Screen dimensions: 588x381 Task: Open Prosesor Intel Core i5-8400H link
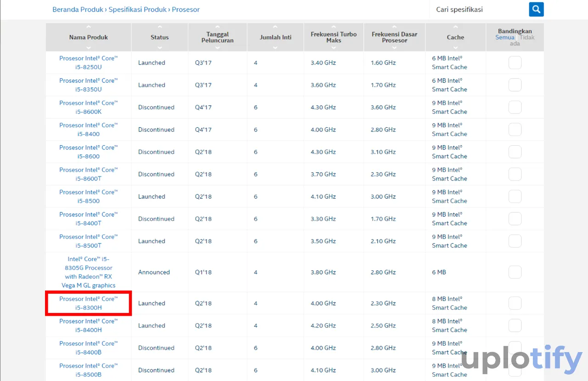pyautogui.click(x=88, y=325)
